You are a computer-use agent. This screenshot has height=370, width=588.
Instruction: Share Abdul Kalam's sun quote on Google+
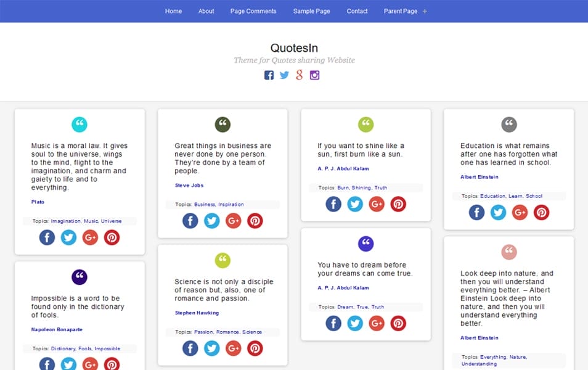click(x=377, y=203)
